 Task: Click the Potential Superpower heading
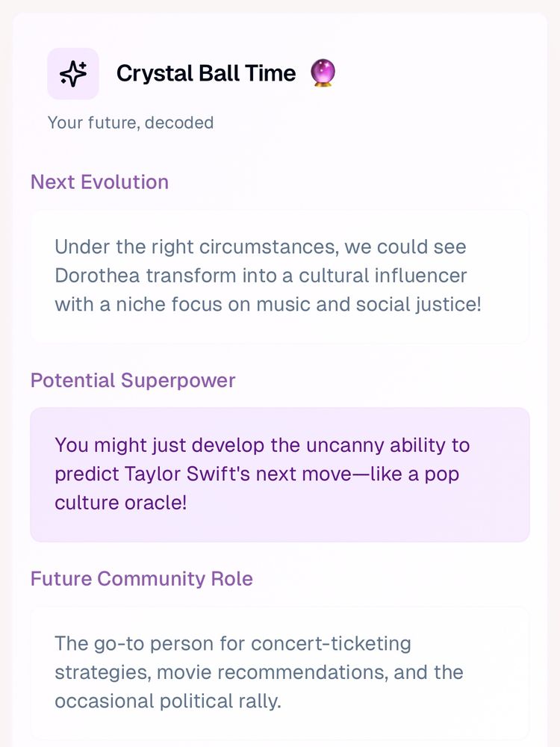(x=133, y=380)
